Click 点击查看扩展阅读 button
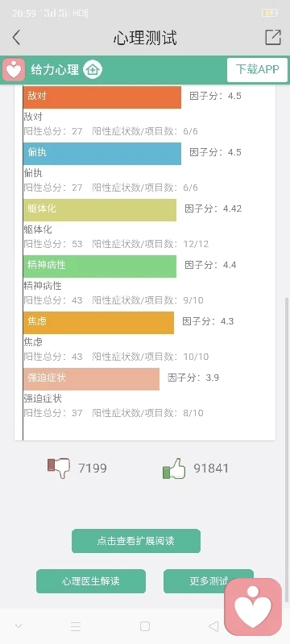 tap(136, 541)
